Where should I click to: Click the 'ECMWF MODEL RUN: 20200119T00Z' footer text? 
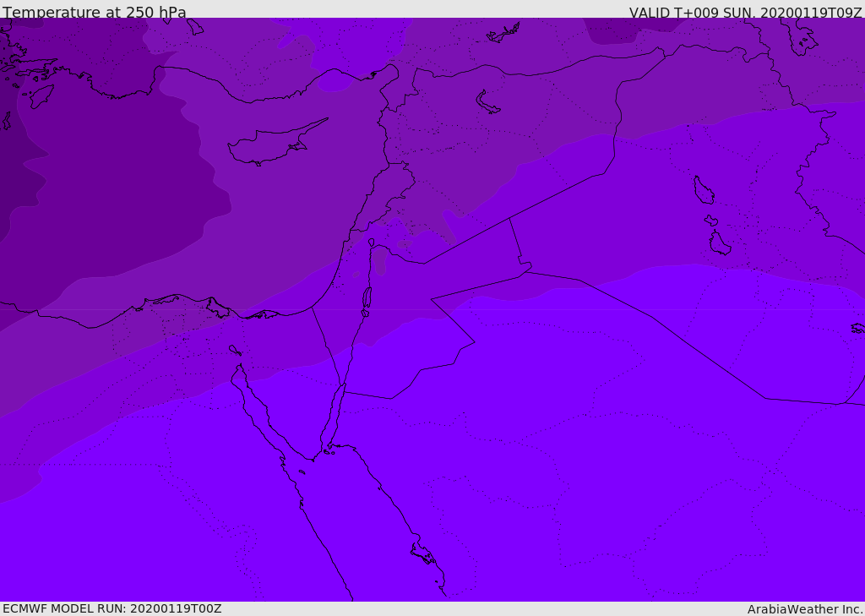point(112,608)
